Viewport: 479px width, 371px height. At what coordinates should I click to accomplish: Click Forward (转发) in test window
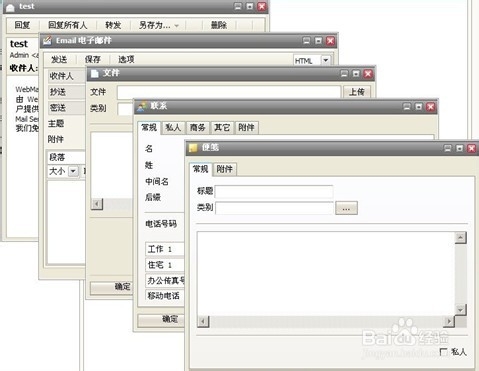(113, 25)
